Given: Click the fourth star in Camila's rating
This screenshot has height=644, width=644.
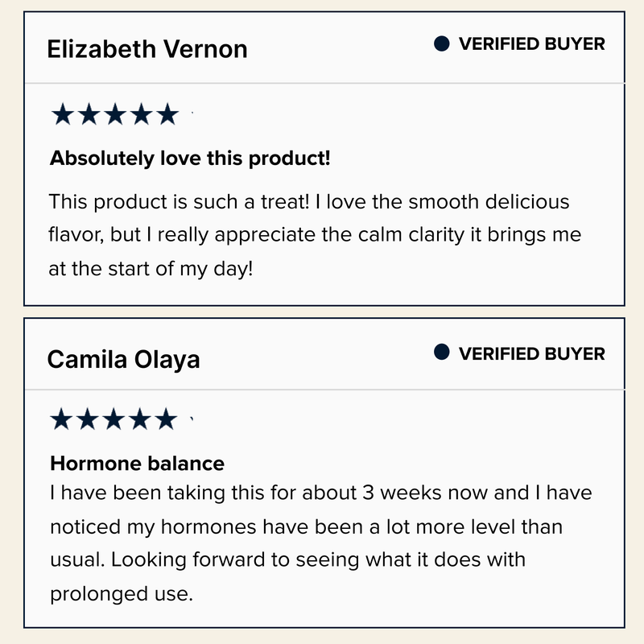Looking at the screenshot, I should coord(140,419).
